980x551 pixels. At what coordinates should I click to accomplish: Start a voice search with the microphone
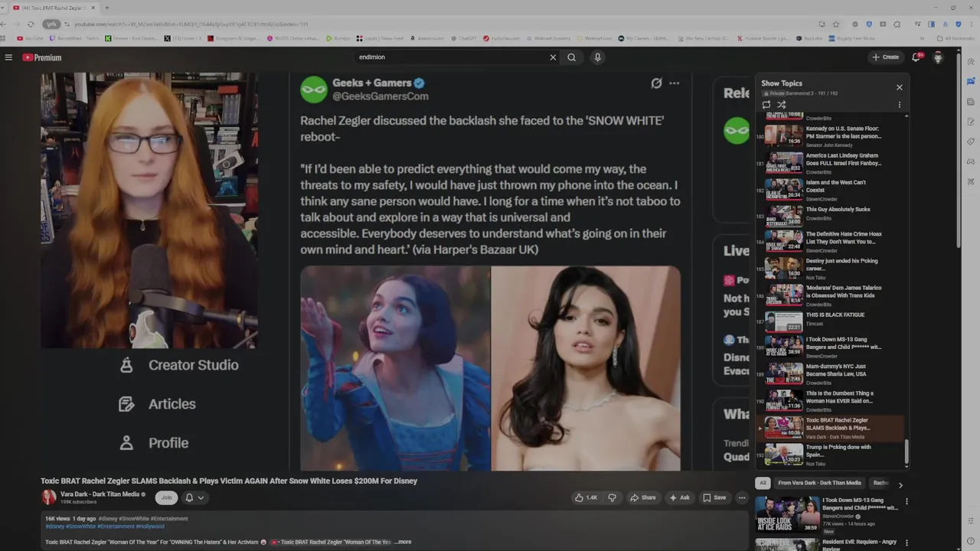[x=598, y=57]
